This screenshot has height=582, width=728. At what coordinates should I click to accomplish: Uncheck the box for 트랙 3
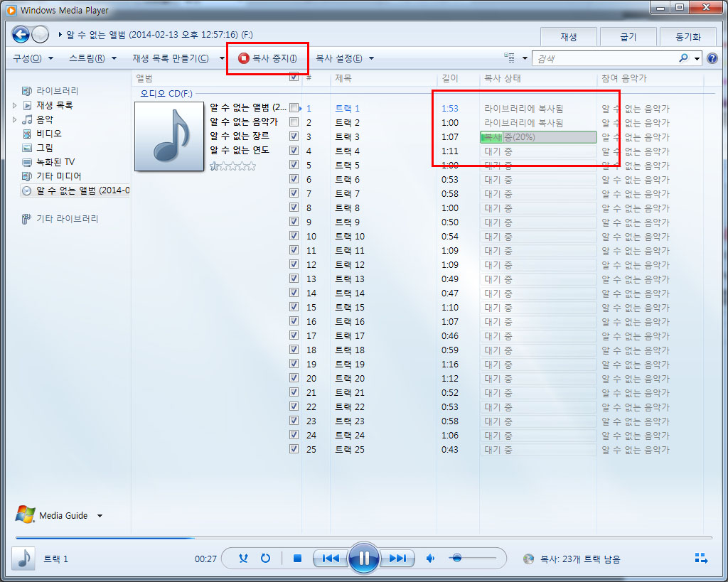pyautogui.click(x=294, y=136)
